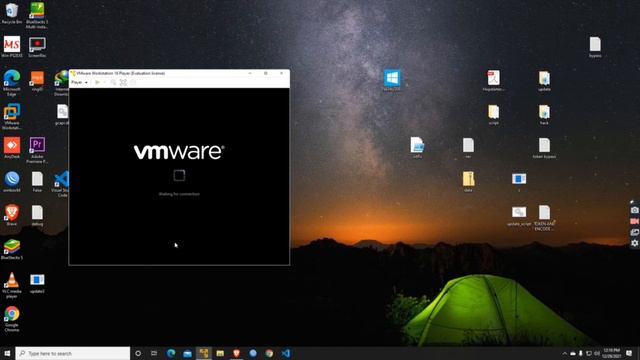Open the notification center icon

click(629, 353)
